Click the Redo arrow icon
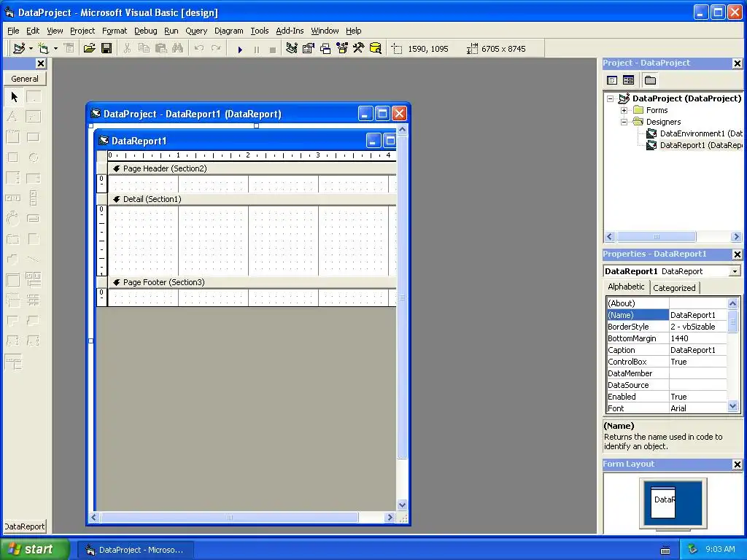The width and height of the screenshot is (747, 560). click(216, 48)
